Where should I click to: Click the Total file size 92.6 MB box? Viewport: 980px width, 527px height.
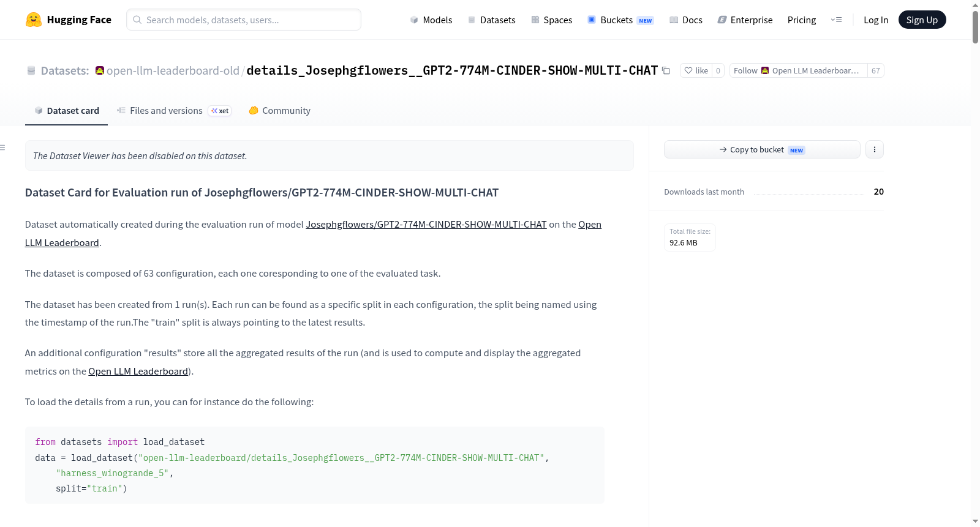pos(690,237)
